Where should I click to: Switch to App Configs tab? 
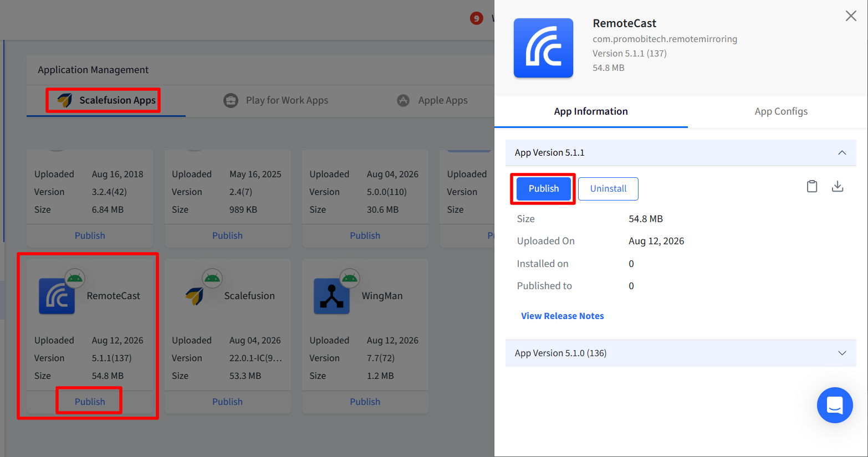click(781, 111)
